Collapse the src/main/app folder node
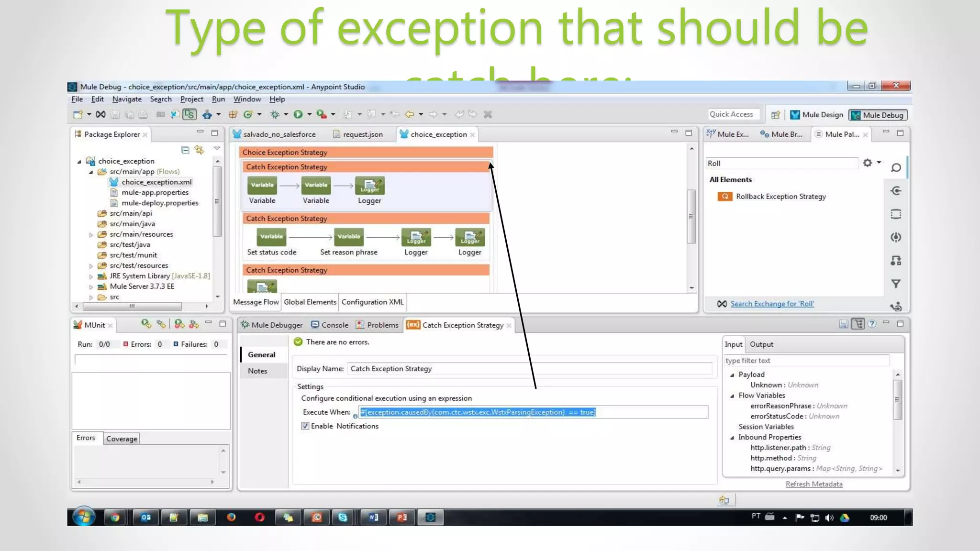This screenshot has height=551, width=980. click(x=91, y=172)
